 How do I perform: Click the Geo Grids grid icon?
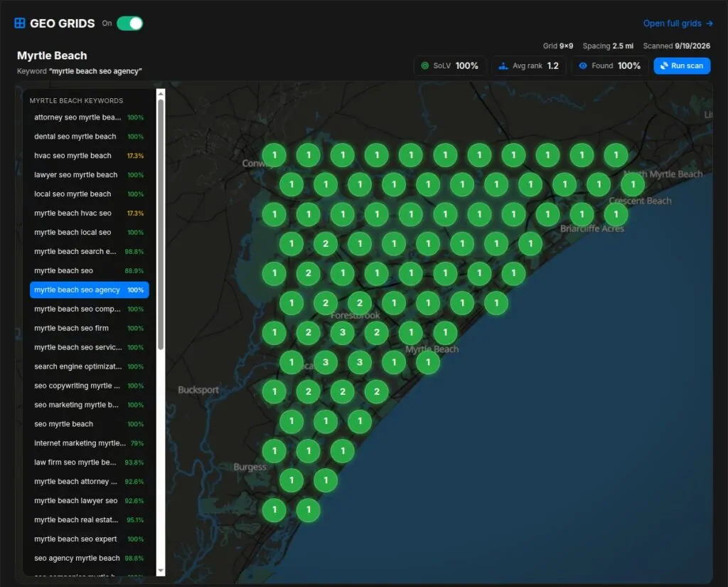coord(20,23)
